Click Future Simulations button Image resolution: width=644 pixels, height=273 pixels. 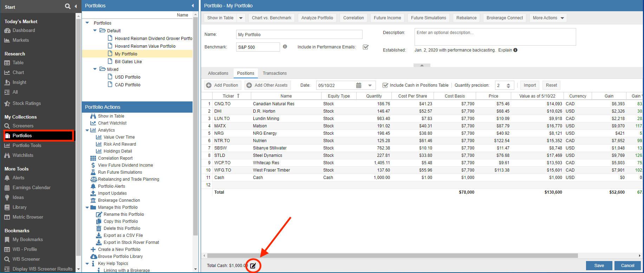click(x=429, y=18)
